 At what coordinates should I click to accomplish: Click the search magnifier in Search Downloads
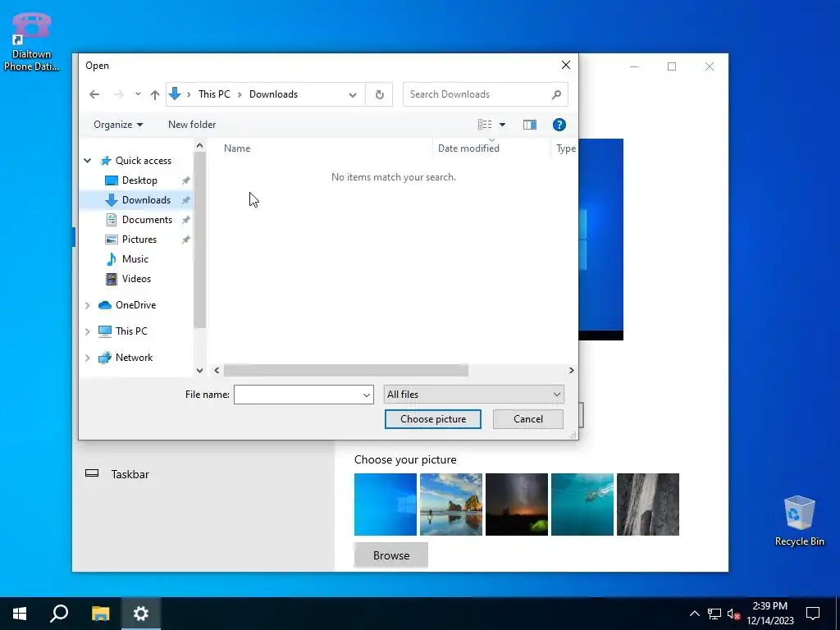pos(556,94)
